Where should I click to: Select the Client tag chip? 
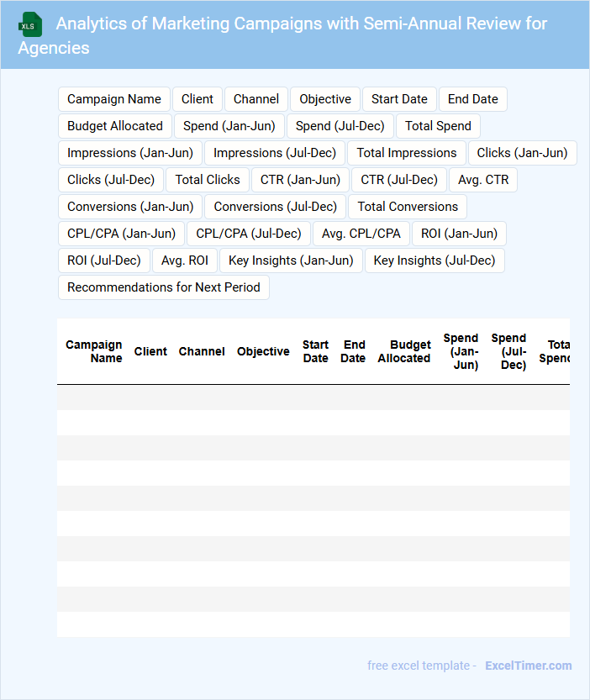(x=197, y=99)
